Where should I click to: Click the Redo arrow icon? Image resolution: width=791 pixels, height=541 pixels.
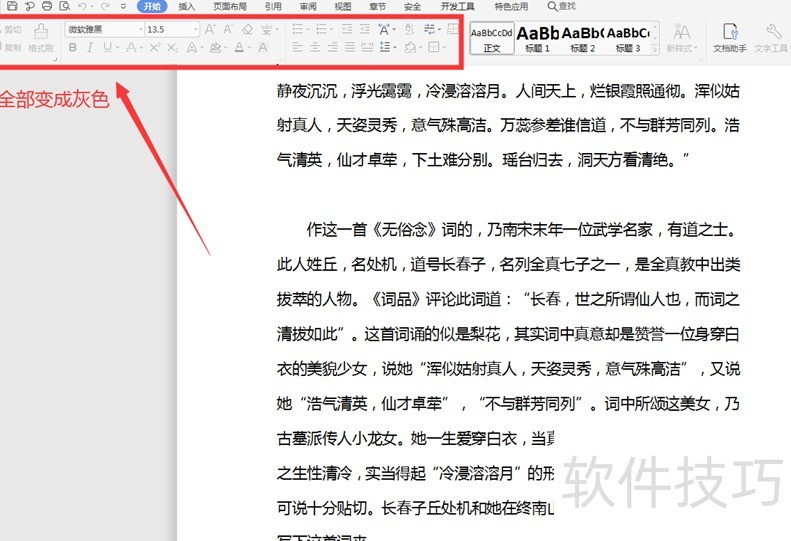point(104,6)
